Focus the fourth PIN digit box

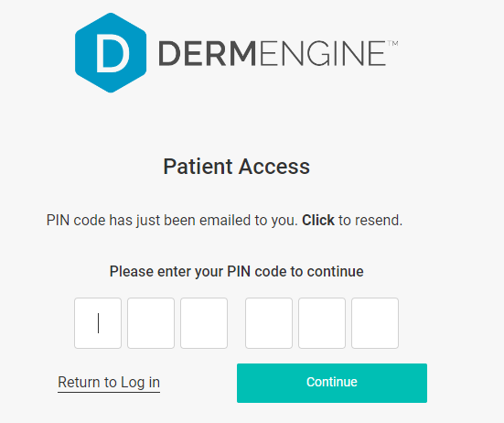[x=269, y=323]
